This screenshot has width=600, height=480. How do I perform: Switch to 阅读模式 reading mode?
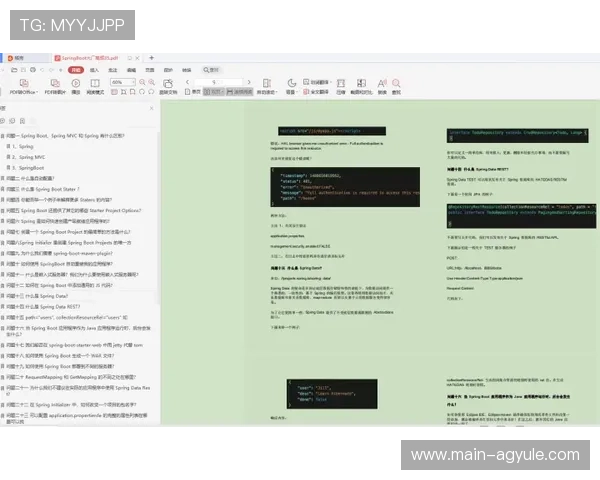point(95,87)
